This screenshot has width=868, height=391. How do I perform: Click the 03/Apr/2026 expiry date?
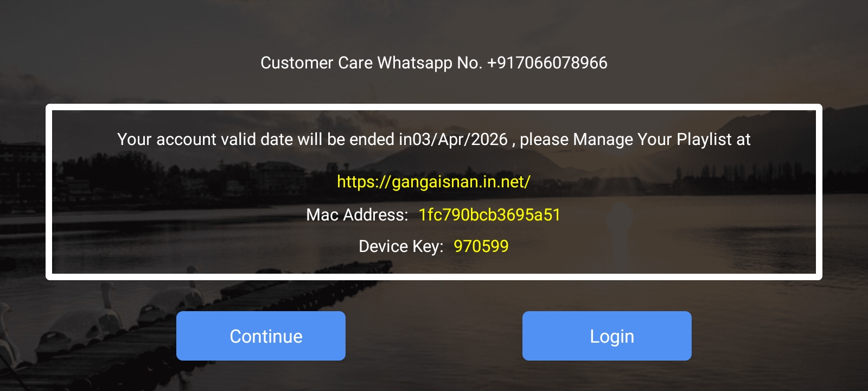tap(460, 140)
